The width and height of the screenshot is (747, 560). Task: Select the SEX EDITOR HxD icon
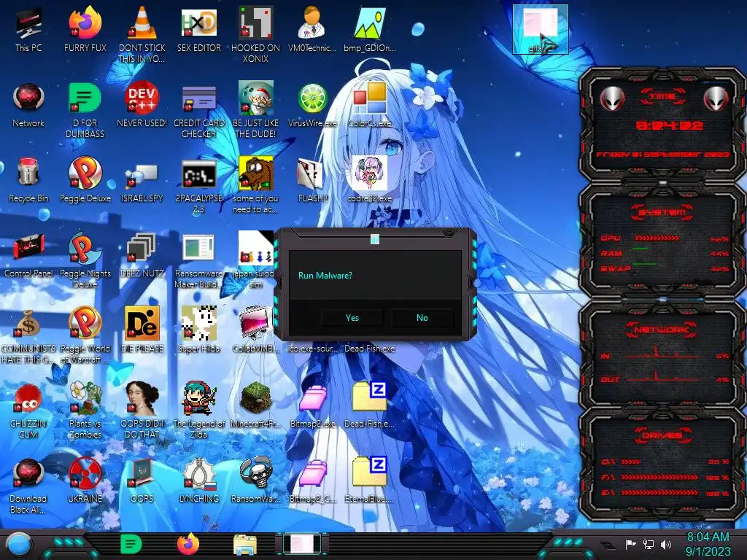pos(199,28)
